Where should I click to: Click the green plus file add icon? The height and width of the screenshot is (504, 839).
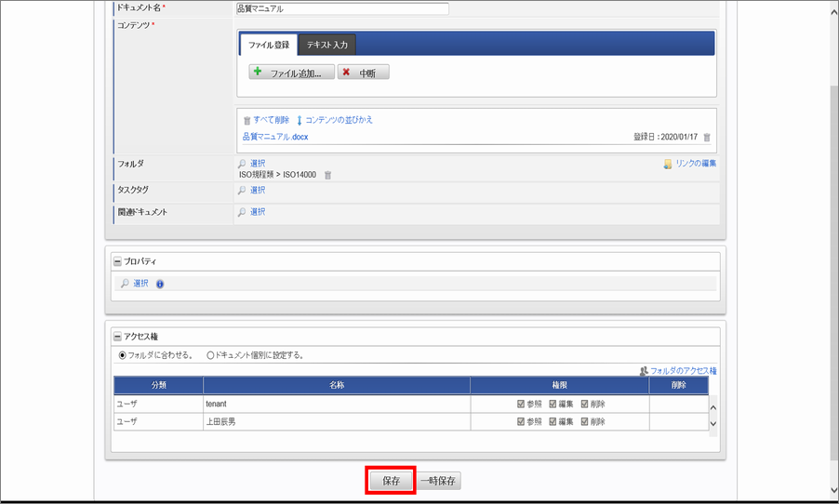(x=258, y=72)
